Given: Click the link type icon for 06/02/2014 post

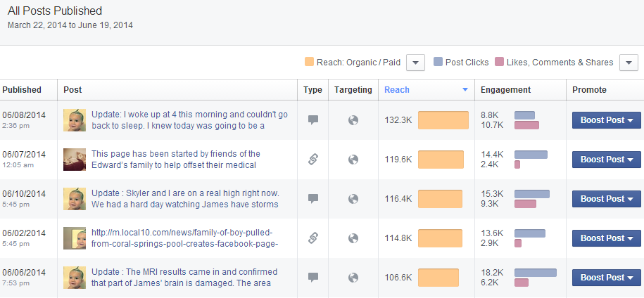Looking at the screenshot, I should pyautogui.click(x=313, y=238).
